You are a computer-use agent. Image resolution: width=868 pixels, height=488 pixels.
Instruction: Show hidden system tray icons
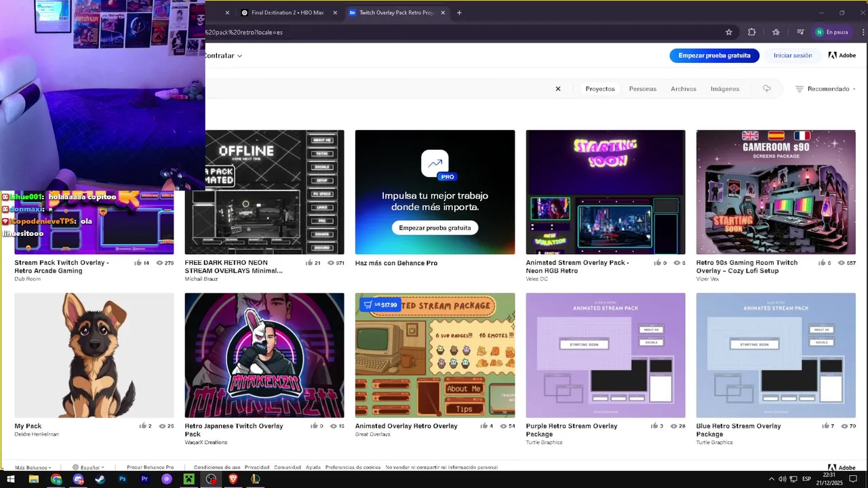pos(771,479)
